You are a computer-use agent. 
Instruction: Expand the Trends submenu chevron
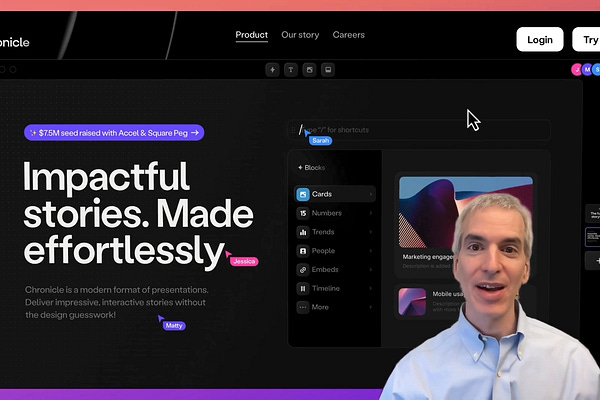click(x=370, y=232)
